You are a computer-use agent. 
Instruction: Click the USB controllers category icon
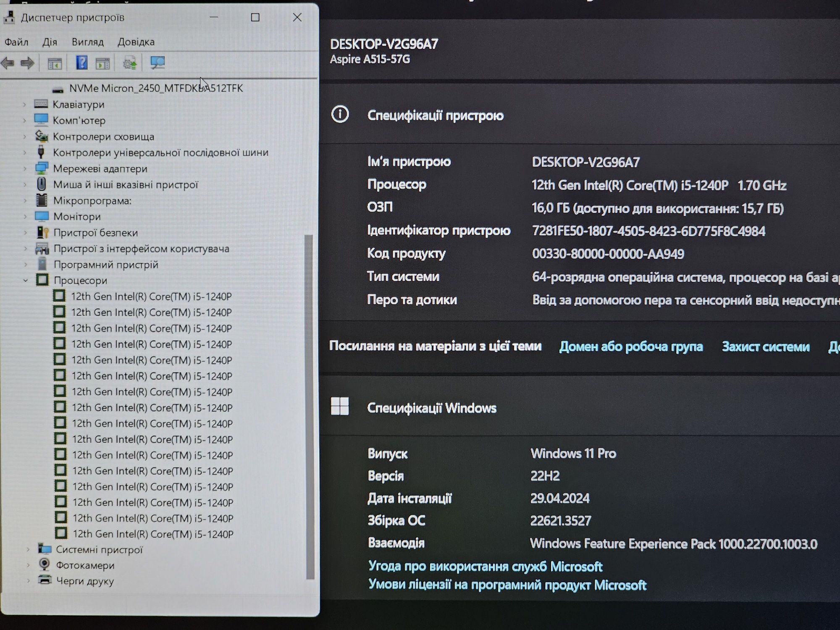41,152
